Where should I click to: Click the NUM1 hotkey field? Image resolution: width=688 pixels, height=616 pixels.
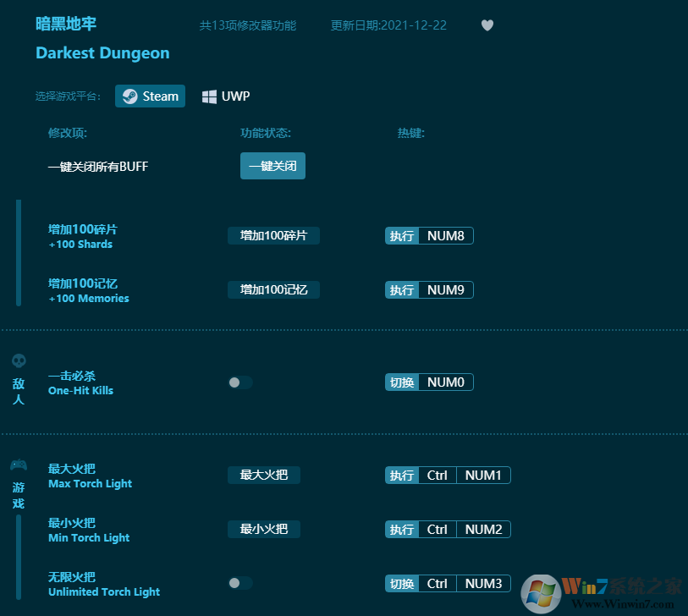[x=483, y=476]
